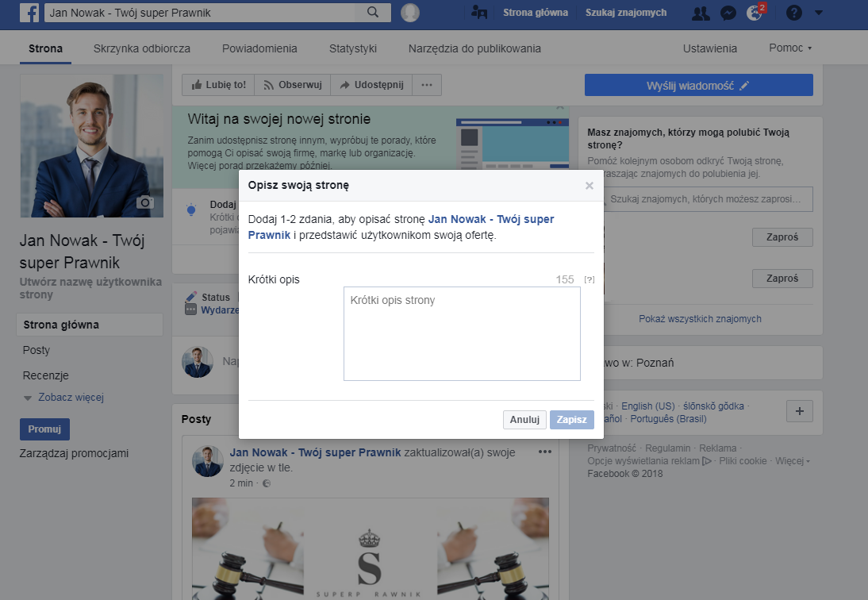Click the post author avatar thumbnail

click(x=208, y=461)
